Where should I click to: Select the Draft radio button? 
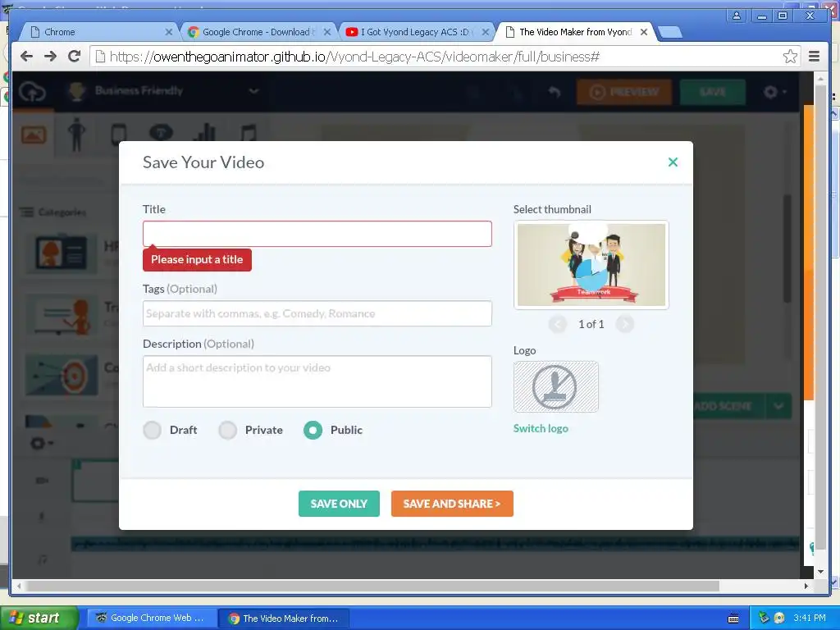tap(152, 430)
